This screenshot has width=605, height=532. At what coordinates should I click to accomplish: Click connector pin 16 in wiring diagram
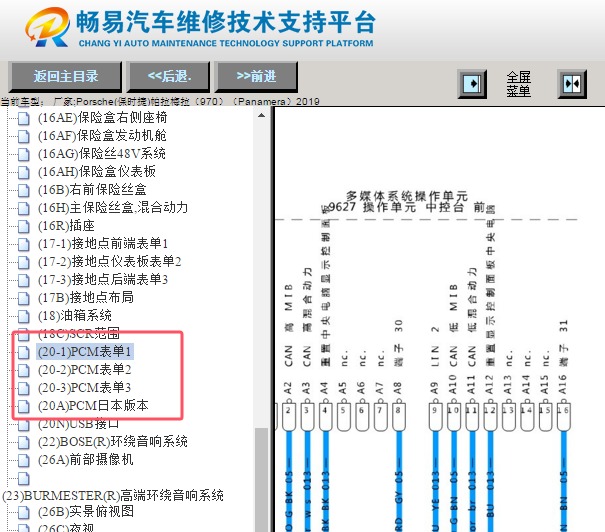[x=563, y=415]
